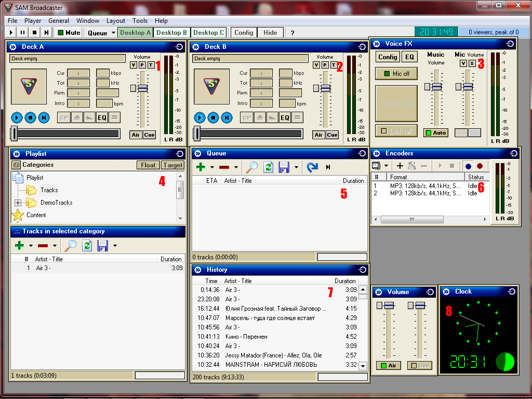This screenshot has height=399, width=532.
Task: Stop playback on Deck B
Action: (x=213, y=118)
